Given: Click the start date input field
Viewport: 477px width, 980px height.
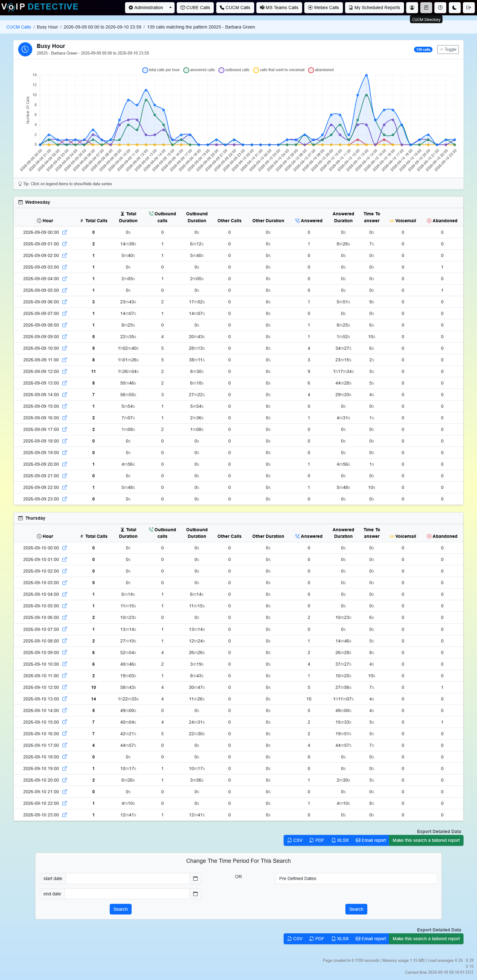Looking at the screenshot, I should [128, 878].
